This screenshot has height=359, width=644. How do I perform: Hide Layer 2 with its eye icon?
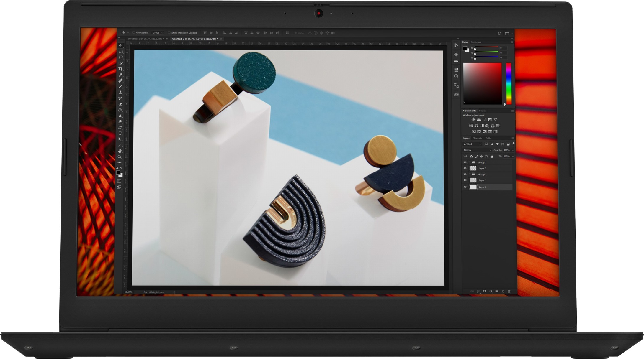[x=465, y=168]
